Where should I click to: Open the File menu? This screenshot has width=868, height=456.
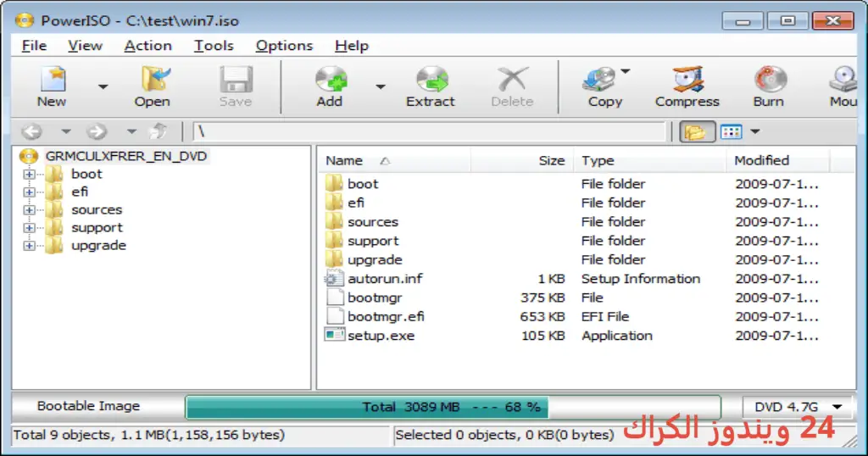[x=34, y=46]
